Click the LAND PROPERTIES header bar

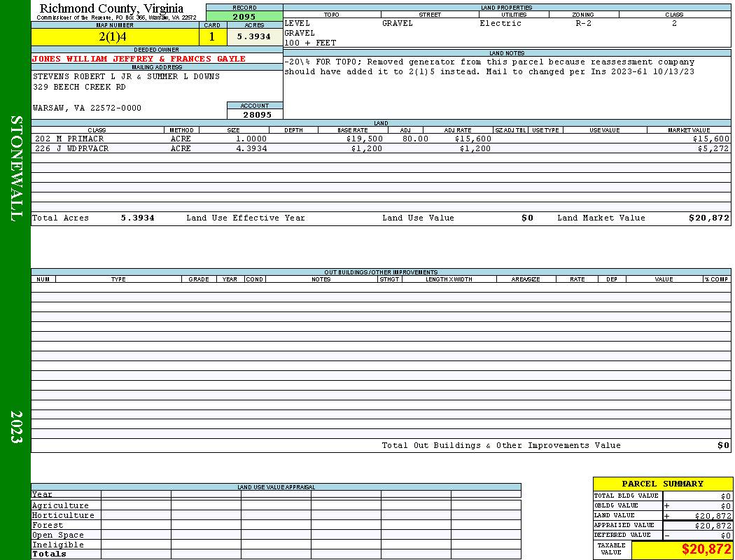point(507,8)
